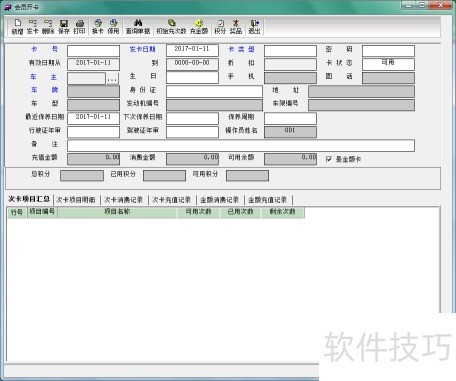Click the 保存 (Save) floppy disk icon
Screen dimensions: 456x381
click(x=64, y=27)
